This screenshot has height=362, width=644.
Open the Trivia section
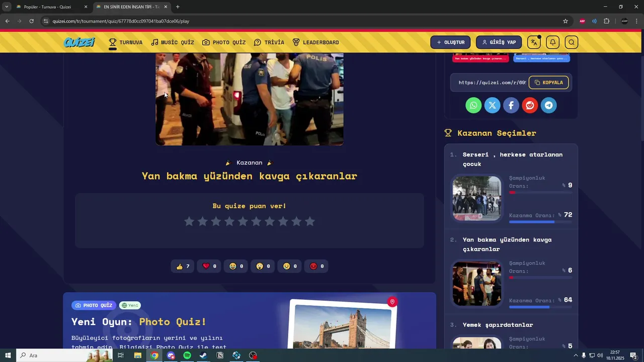click(269, 42)
